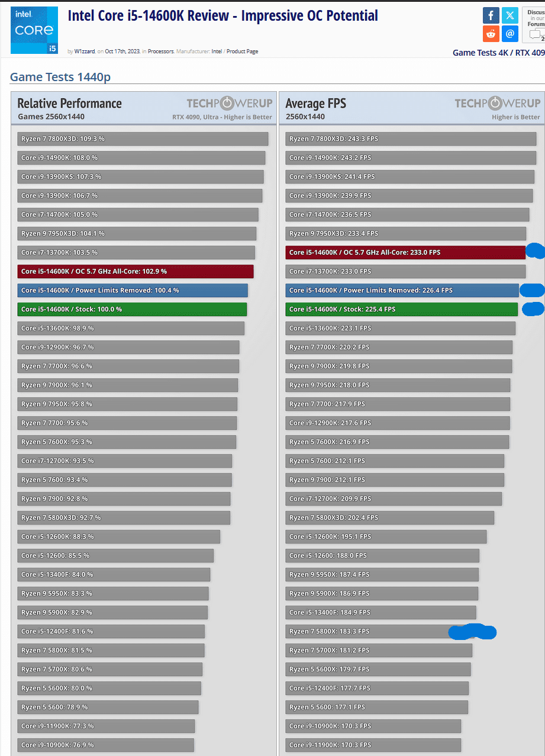This screenshot has height=756, width=545.
Task: Select Ryzen 7 7700X: 220.2 FPS bar
Action: (399, 347)
